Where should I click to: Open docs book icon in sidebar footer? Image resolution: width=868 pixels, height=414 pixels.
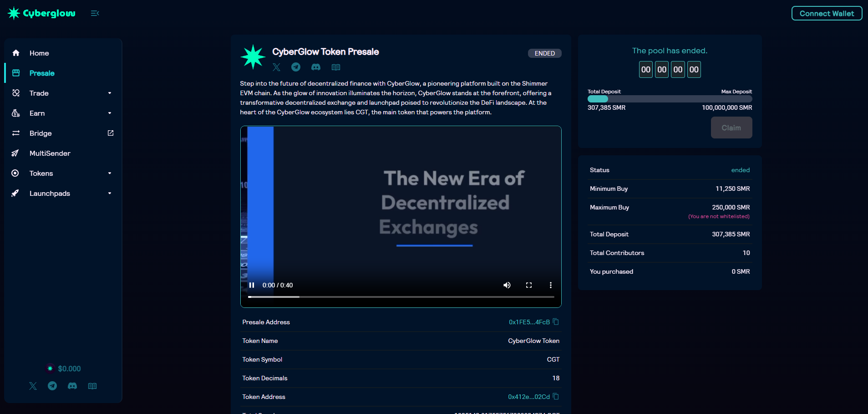(x=92, y=386)
